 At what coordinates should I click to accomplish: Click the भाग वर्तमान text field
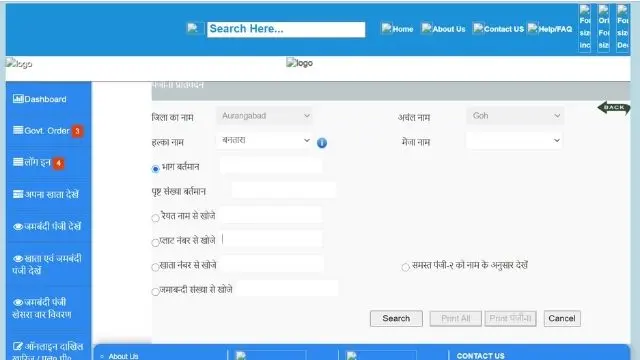point(271,166)
